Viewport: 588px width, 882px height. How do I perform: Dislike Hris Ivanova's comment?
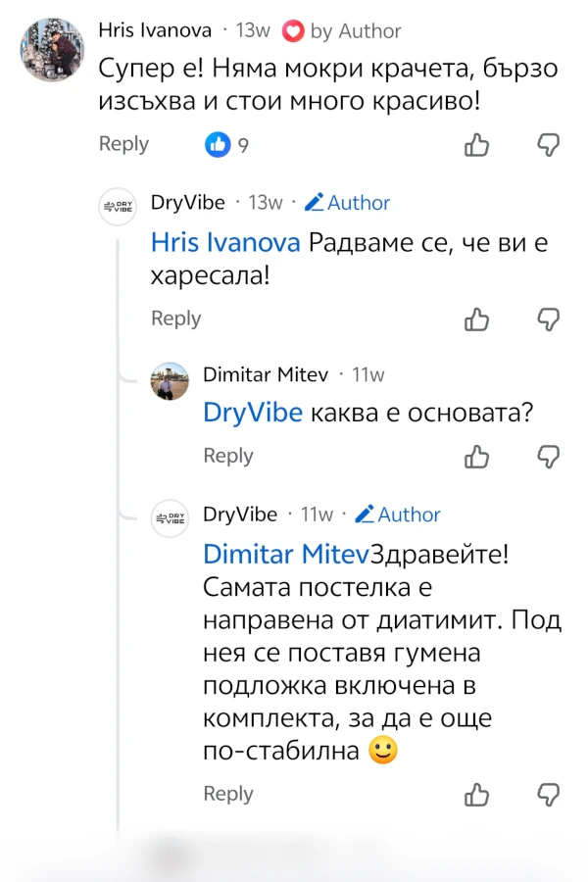550,145
